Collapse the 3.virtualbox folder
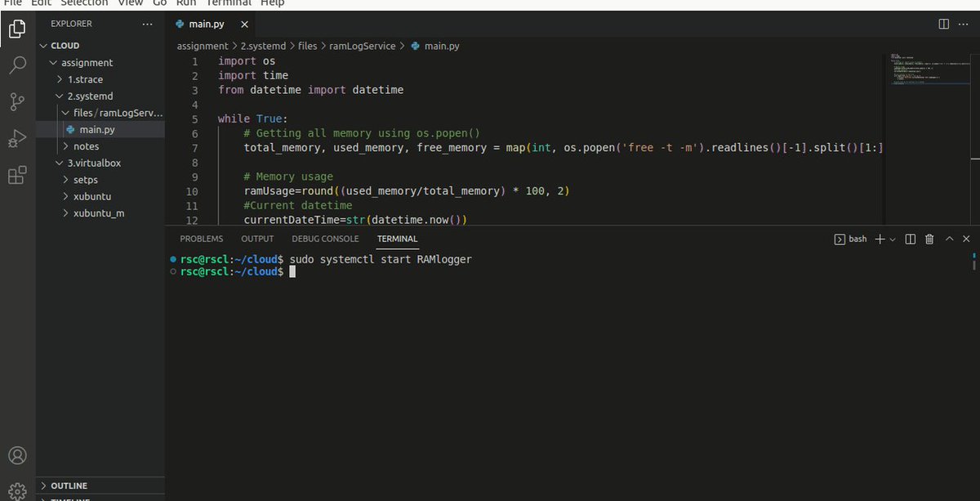The width and height of the screenshot is (980, 501). [x=100, y=163]
